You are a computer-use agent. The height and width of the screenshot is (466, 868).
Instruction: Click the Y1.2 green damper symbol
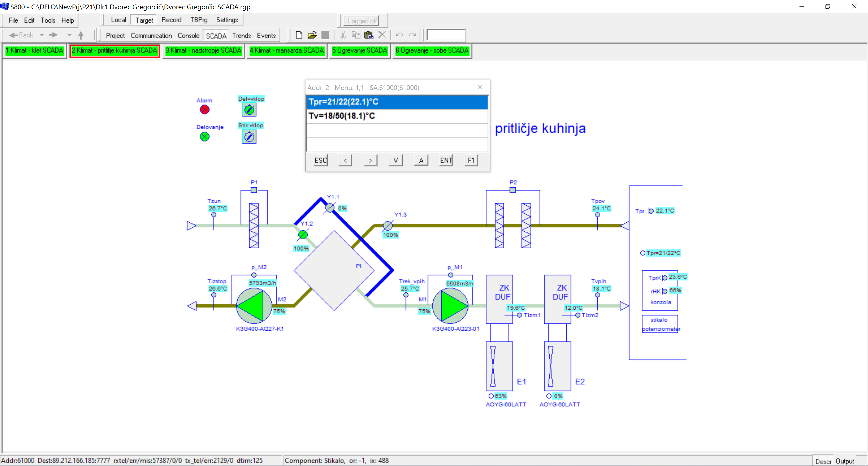pyautogui.click(x=303, y=235)
